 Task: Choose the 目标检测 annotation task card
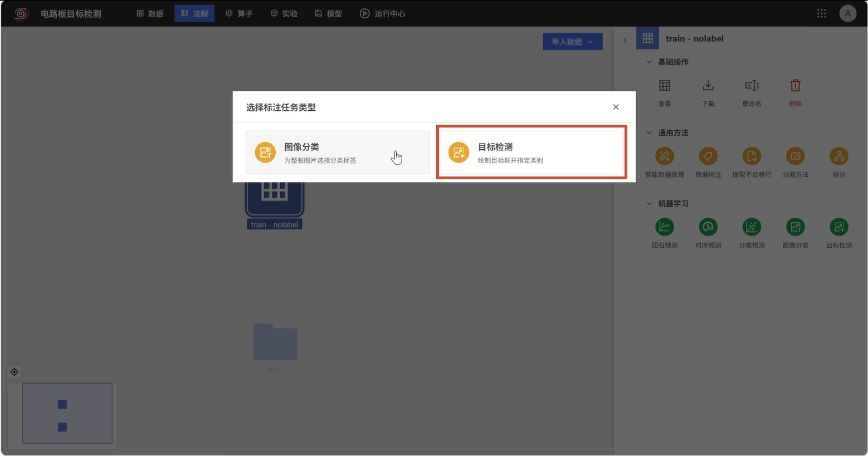(531, 153)
